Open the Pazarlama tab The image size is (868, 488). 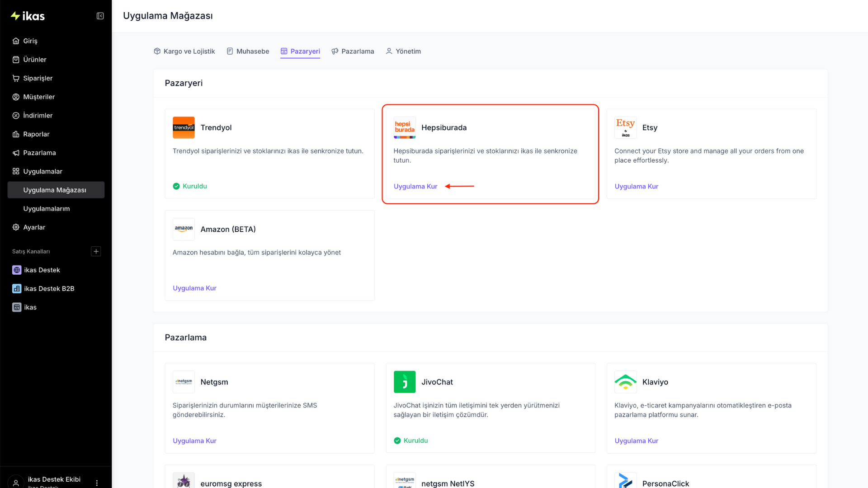click(353, 52)
